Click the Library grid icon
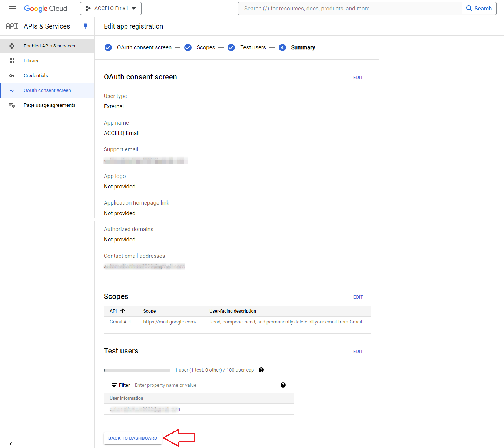 point(12,61)
